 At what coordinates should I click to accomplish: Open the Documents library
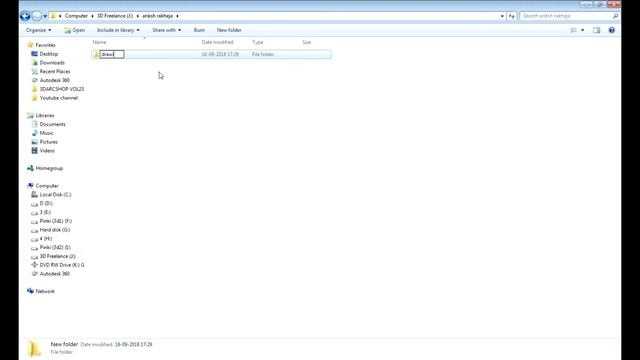tap(52, 124)
